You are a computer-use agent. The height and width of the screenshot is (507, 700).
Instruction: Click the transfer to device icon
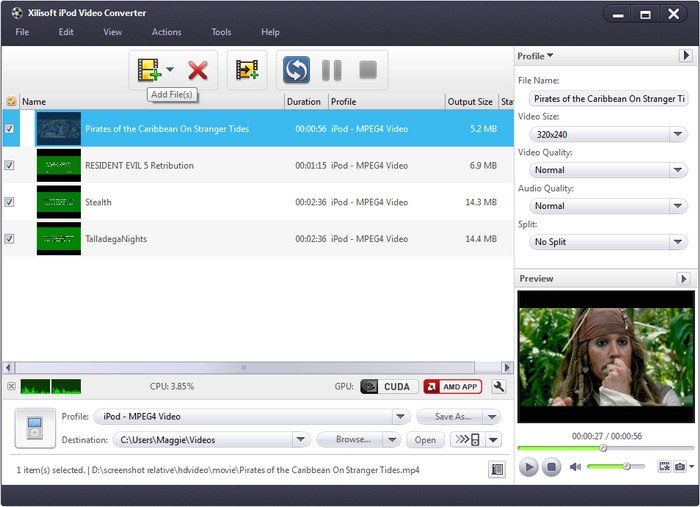click(x=467, y=440)
